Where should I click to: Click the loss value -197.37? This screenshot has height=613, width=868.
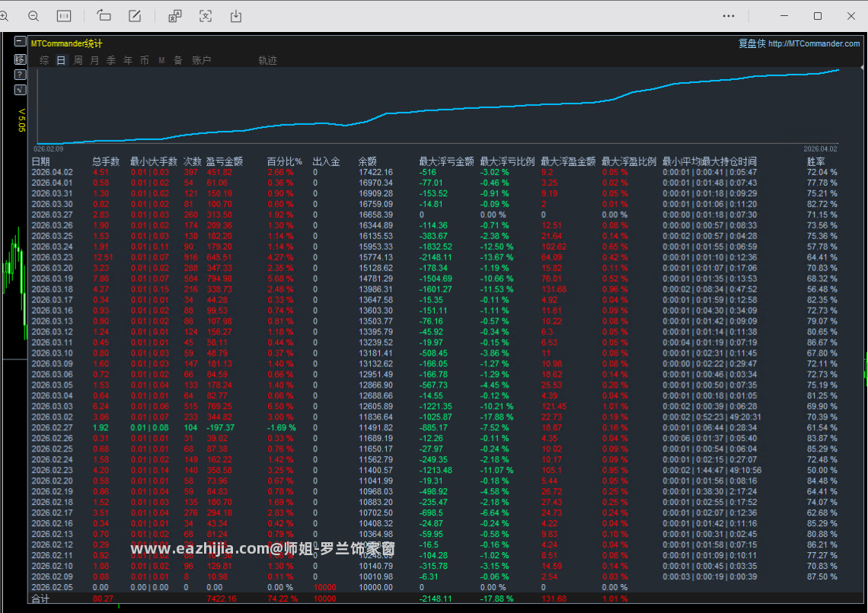pyautogui.click(x=220, y=428)
